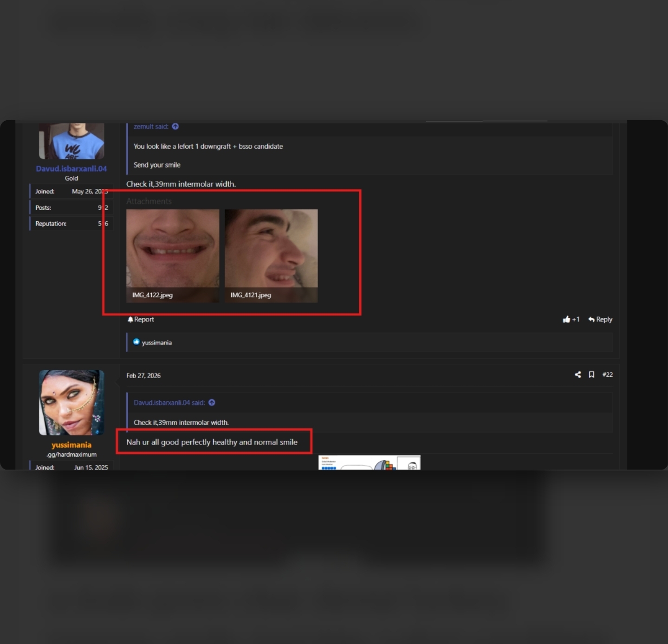The height and width of the screenshot is (644, 668).
Task: Click the "zemult said:" quote header link
Action: [x=151, y=126]
